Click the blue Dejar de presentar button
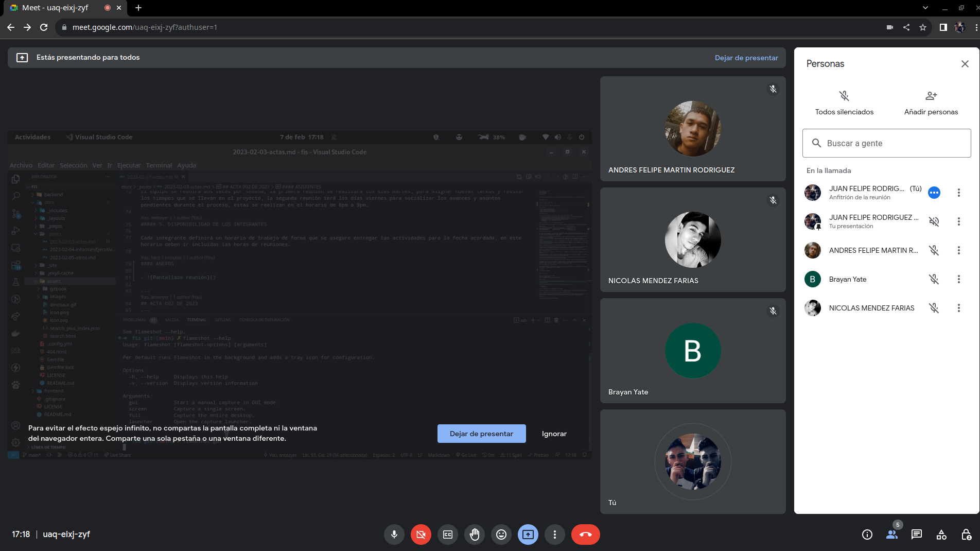Viewport: 980px width, 551px height. [482, 434]
